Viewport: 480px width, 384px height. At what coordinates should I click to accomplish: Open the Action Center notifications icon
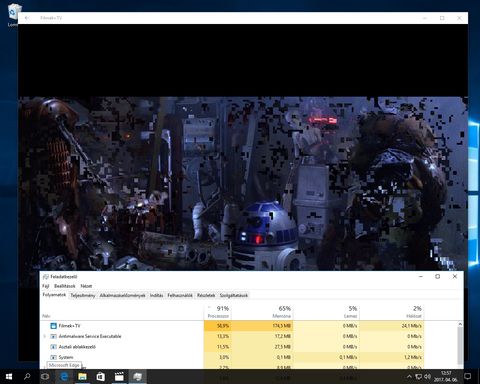coord(467,377)
